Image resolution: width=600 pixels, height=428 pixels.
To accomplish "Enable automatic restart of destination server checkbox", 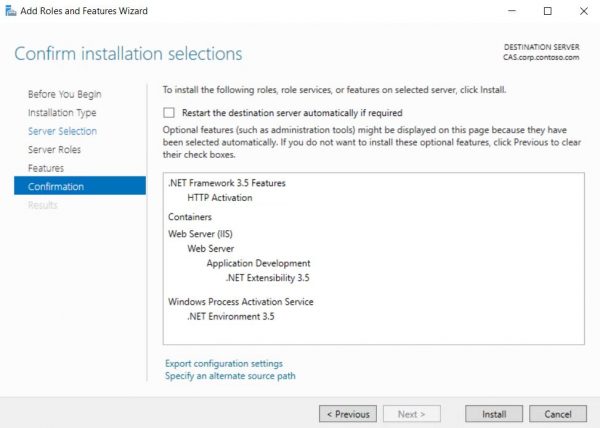I will 169,113.
